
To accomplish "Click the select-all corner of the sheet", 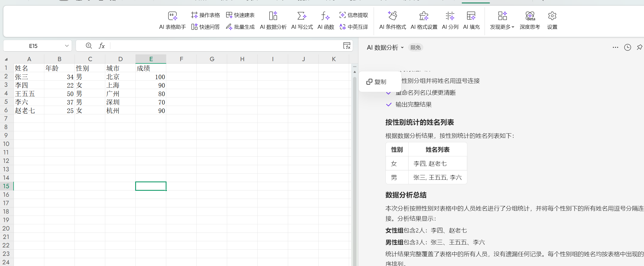I will pos(6,59).
